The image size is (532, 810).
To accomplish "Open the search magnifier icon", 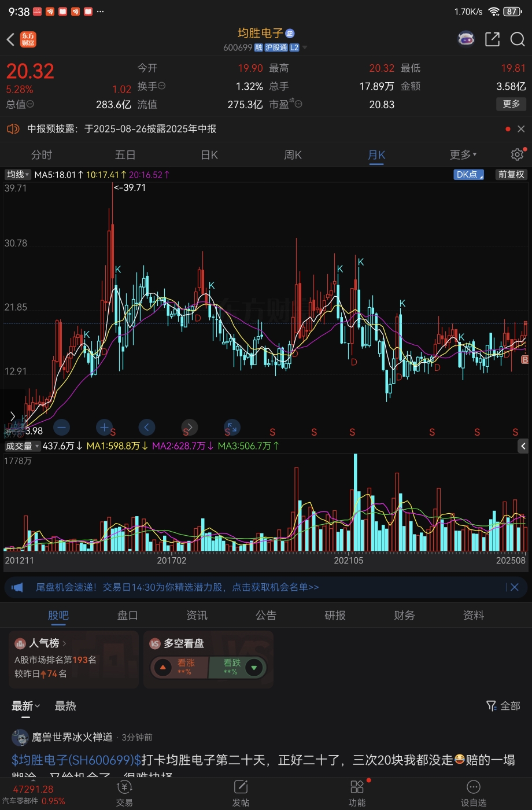I will pos(517,39).
